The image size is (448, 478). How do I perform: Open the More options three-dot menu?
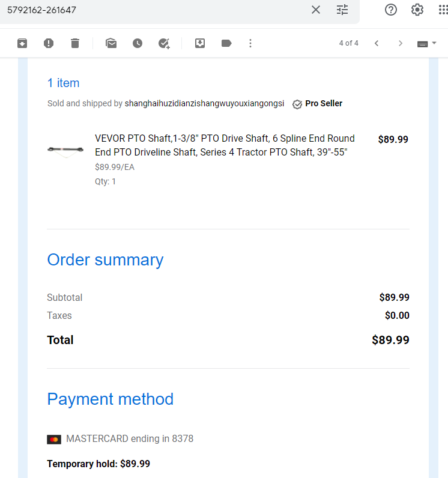[x=250, y=43]
